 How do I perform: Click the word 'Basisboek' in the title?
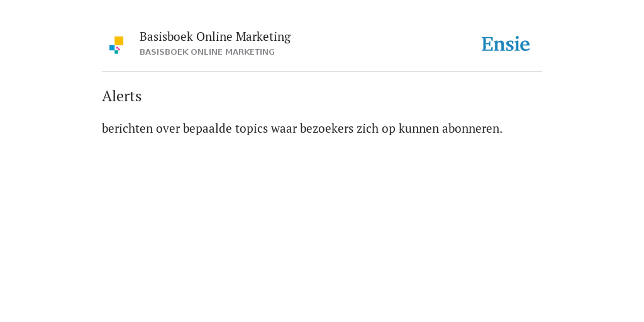point(166,36)
